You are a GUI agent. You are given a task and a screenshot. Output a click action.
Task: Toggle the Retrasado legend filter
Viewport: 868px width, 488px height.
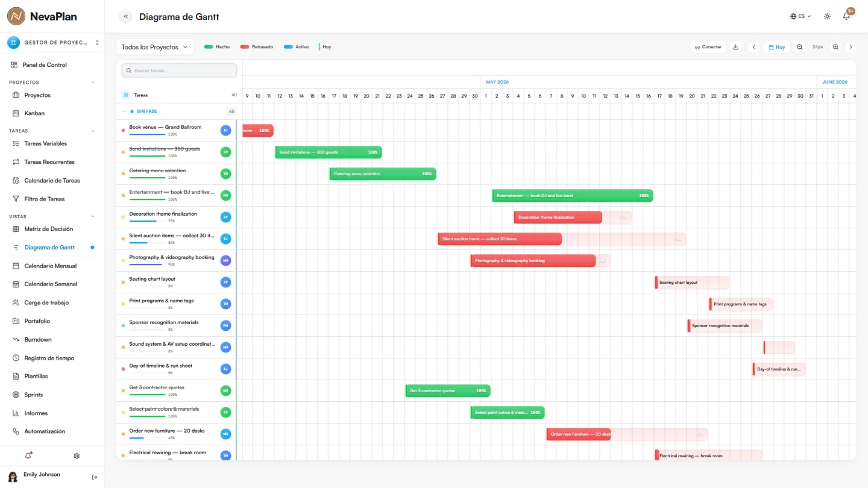pyautogui.click(x=257, y=47)
